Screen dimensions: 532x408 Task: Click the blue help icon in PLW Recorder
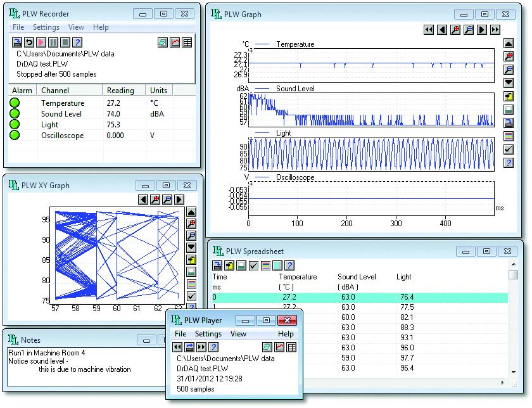77,42
